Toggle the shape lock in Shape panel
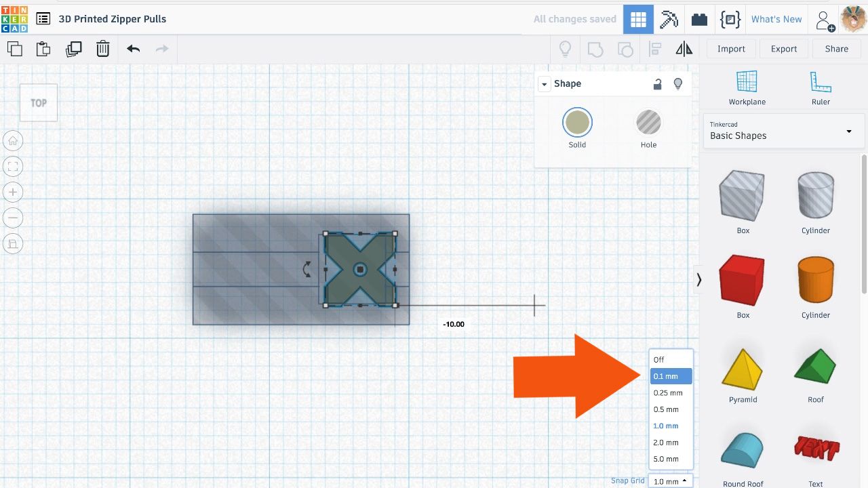The height and width of the screenshot is (488, 868). coord(657,83)
